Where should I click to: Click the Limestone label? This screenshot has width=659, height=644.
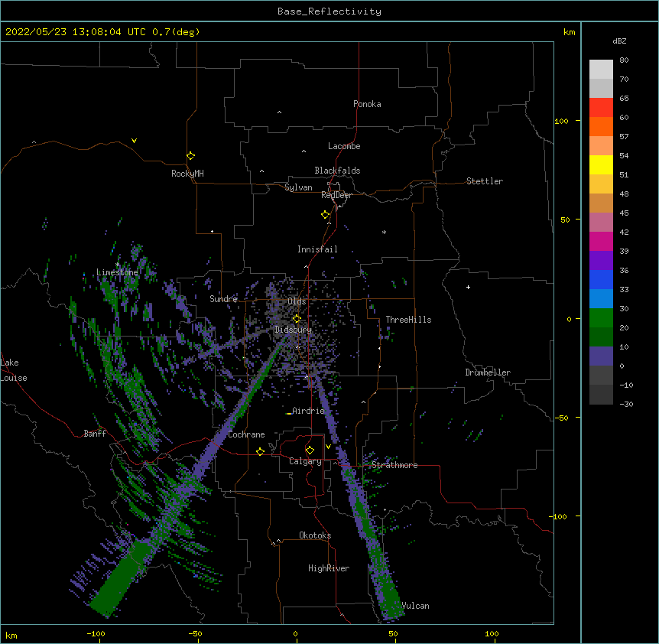coord(117,272)
